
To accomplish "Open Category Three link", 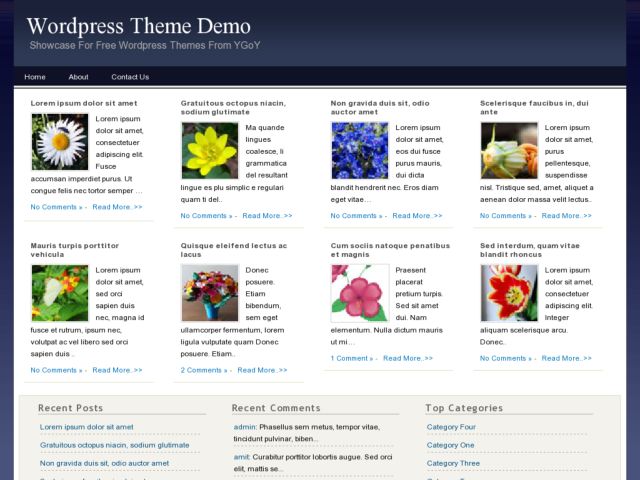I will (x=453, y=463).
